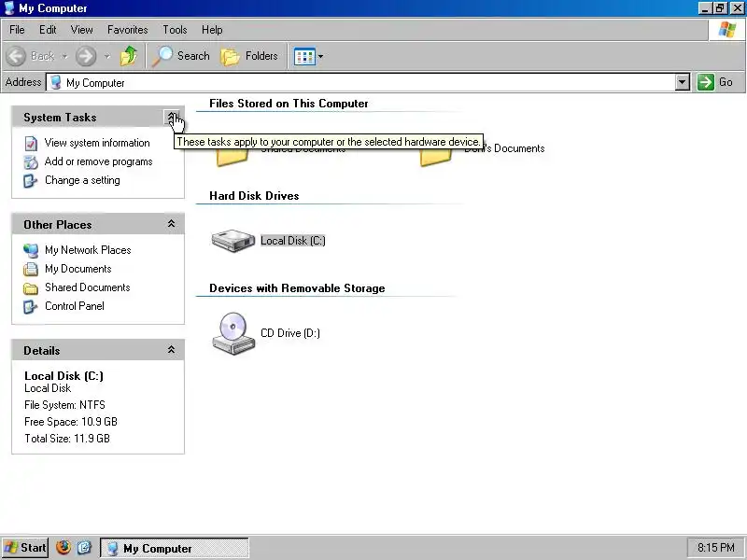747x560 pixels.
Task: Select the Local Disk (C:) label
Action: (x=293, y=241)
